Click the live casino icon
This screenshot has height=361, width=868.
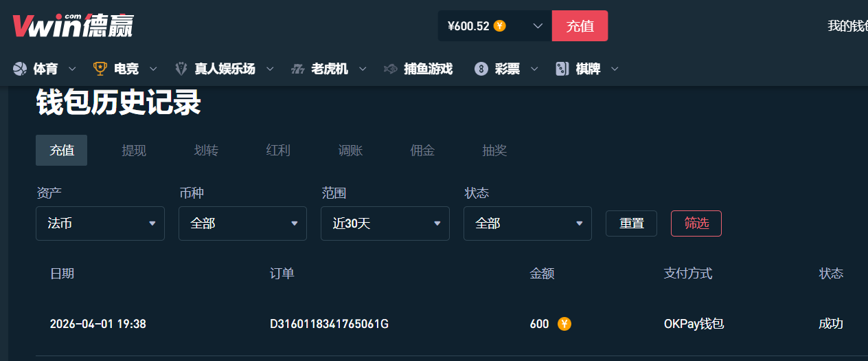tap(181, 69)
